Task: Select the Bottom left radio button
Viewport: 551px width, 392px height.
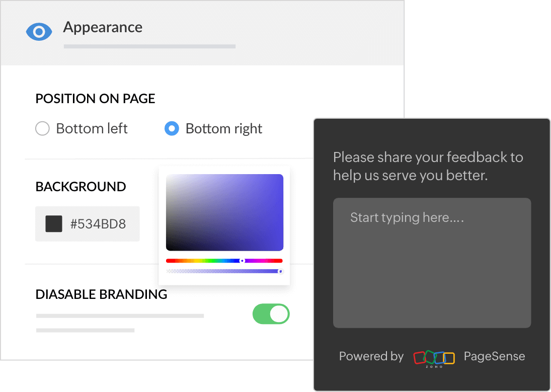Action: (x=42, y=128)
